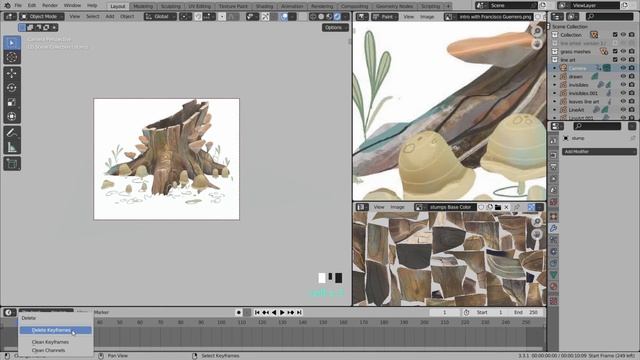Hide invisibles object via eye icon
This screenshot has width=640, height=360.
coord(623,84)
